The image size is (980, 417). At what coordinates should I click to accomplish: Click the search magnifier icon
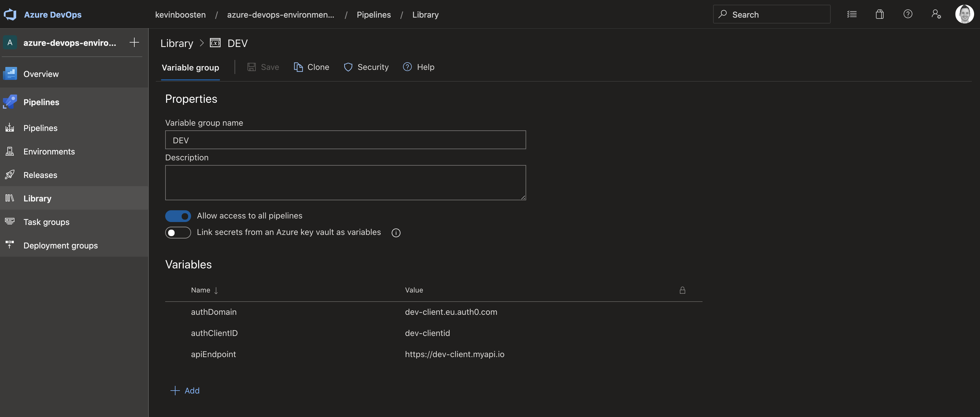click(x=723, y=14)
